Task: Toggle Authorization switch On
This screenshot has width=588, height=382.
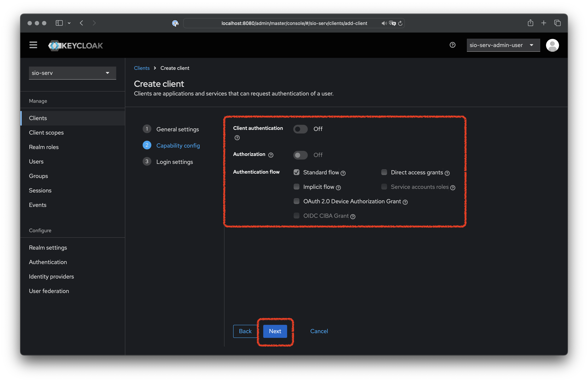Action: (x=300, y=154)
